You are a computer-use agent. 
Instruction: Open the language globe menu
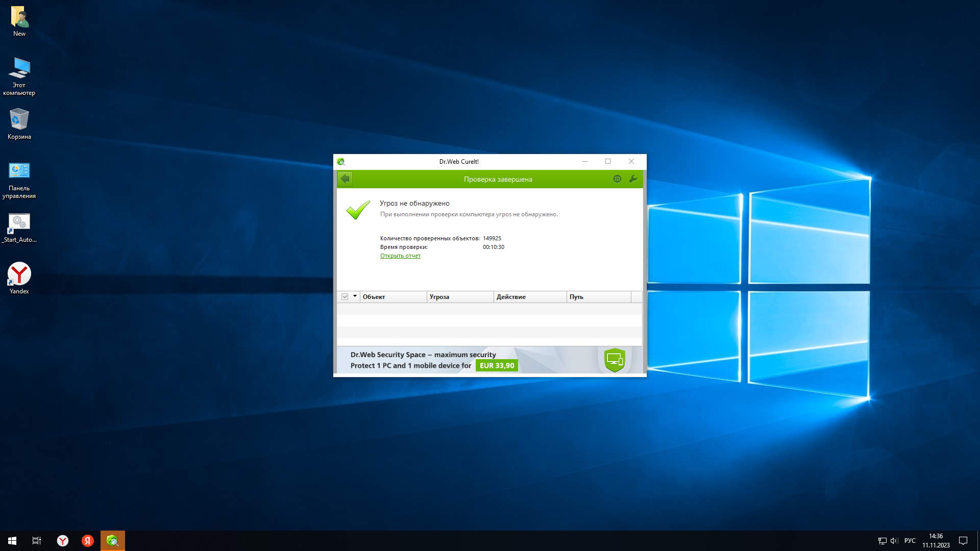(x=617, y=179)
